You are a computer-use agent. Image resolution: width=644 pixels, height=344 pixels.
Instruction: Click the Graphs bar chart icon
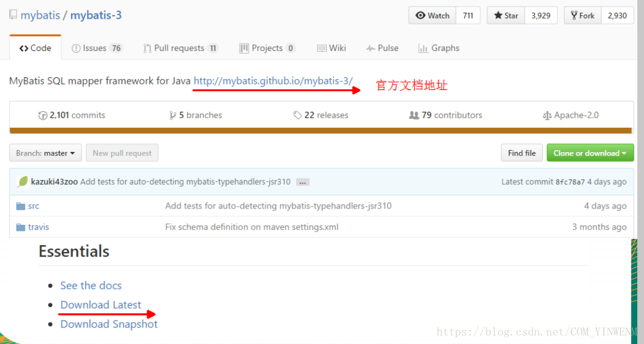tap(423, 49)
